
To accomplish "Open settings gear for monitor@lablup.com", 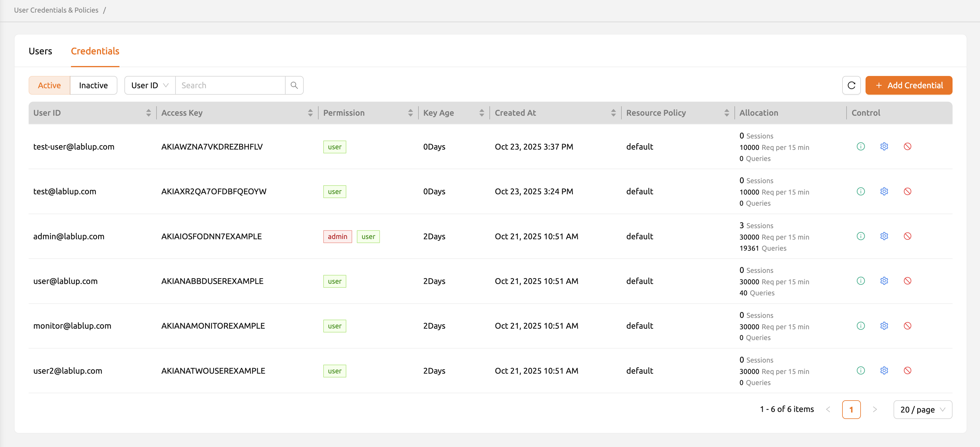I will point(884,325).
